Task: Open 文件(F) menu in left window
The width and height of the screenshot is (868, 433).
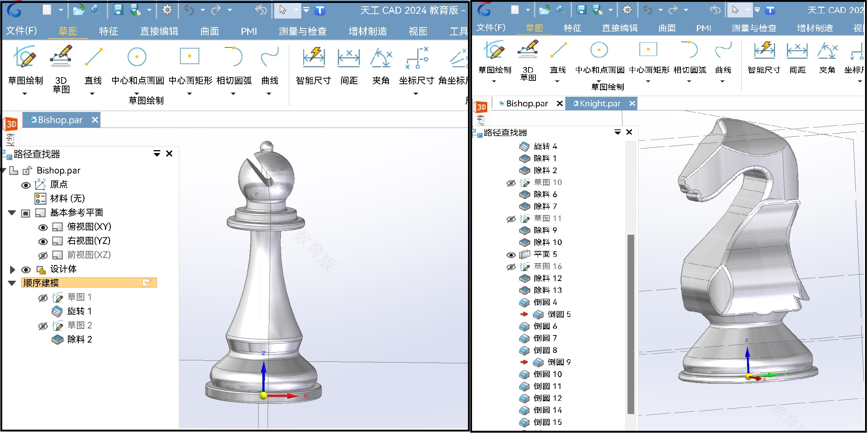Action: (x=22, y=31)
